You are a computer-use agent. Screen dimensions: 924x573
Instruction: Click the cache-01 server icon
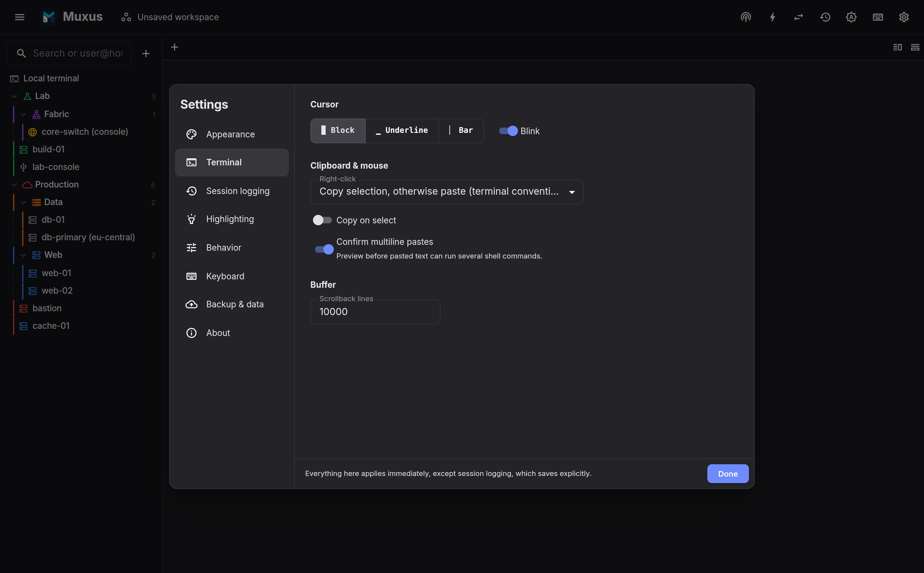click(x=23, y=326)
